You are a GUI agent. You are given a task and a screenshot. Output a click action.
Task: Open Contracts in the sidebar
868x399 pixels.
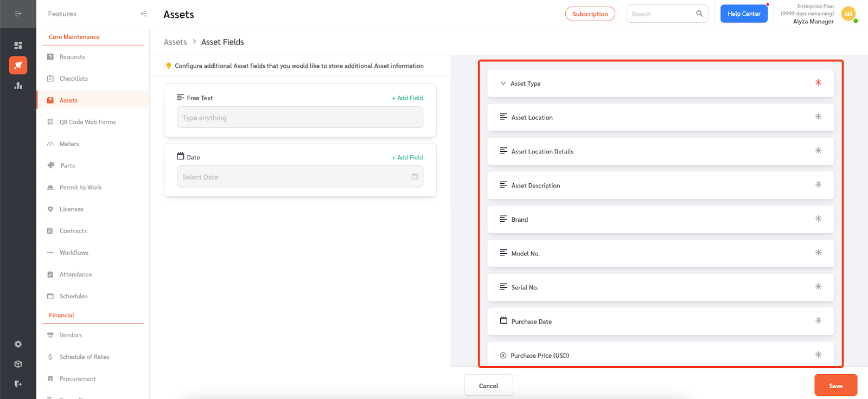(73, 230)
